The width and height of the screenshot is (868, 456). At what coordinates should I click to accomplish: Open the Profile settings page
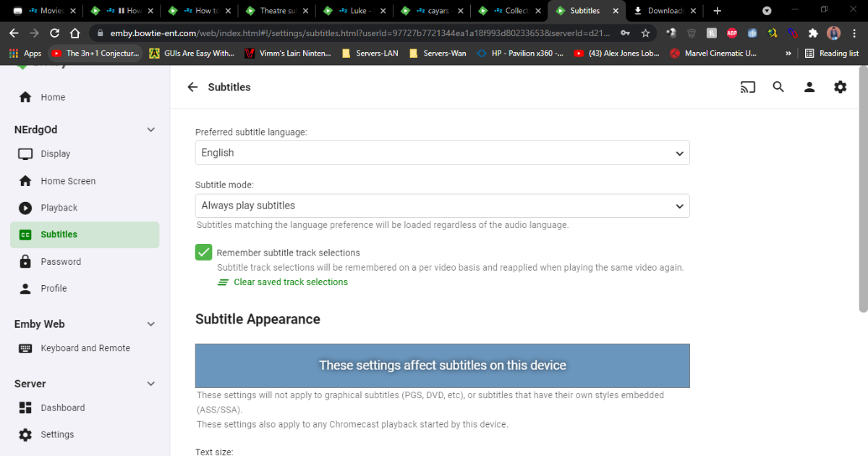85,288
